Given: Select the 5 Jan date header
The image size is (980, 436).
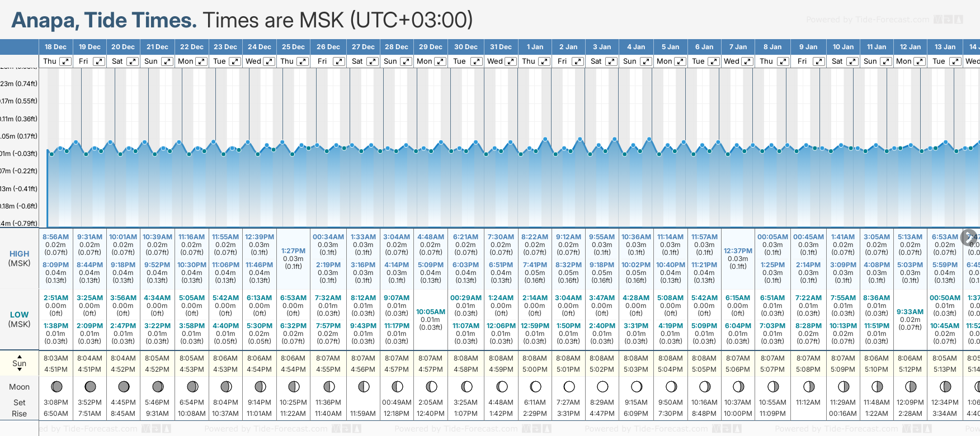Looking at the screenshot, I should (x=671, y=47).
